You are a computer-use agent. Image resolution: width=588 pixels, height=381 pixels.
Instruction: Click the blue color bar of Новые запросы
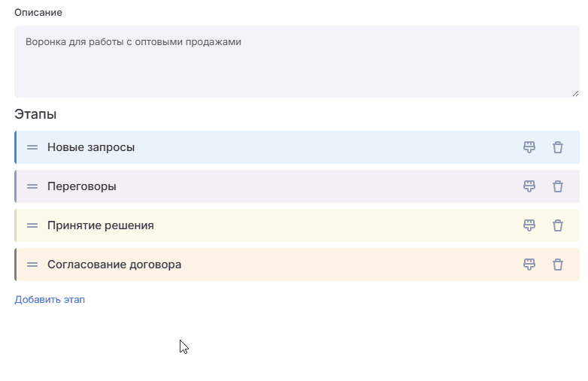coord(16,147)
